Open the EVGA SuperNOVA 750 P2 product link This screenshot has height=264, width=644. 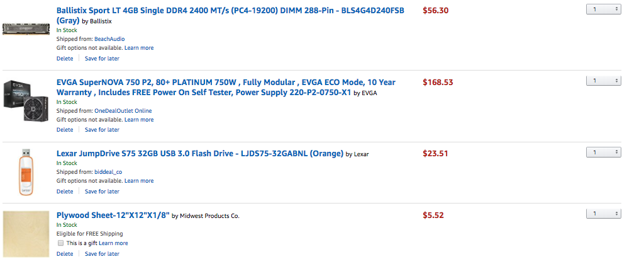click(x=226, y=82)
